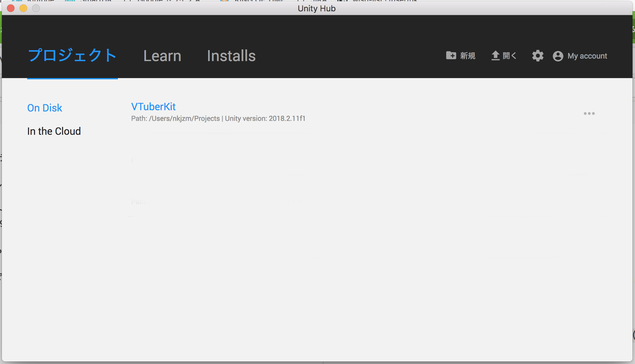Click the 開く label
This screenshot has height=364, width=635.
[509, 56]
